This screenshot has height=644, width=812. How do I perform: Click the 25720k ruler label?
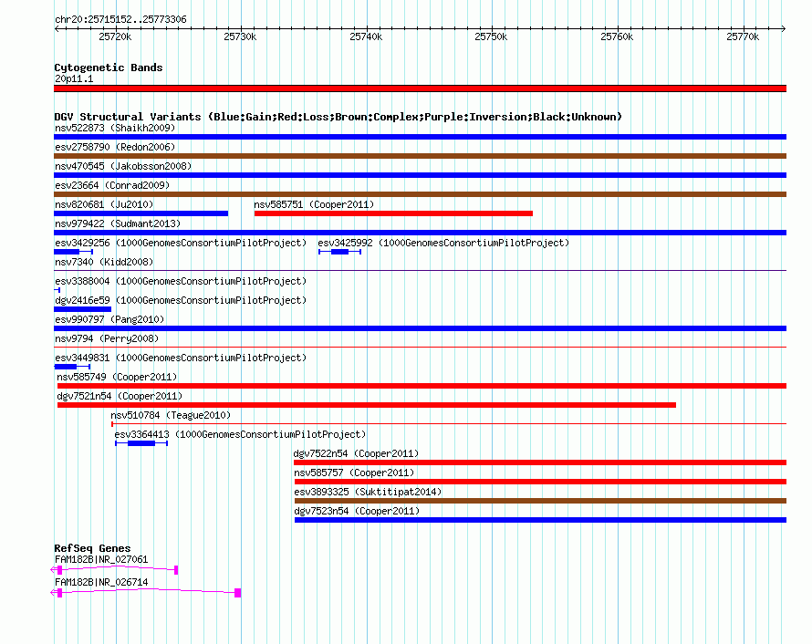(x=115, y=36)
